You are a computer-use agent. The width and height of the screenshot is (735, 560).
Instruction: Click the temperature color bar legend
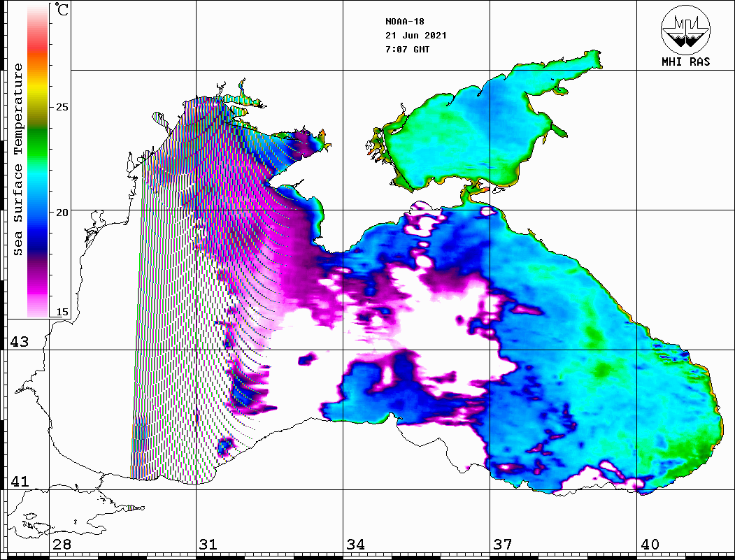tap(38, 161)
